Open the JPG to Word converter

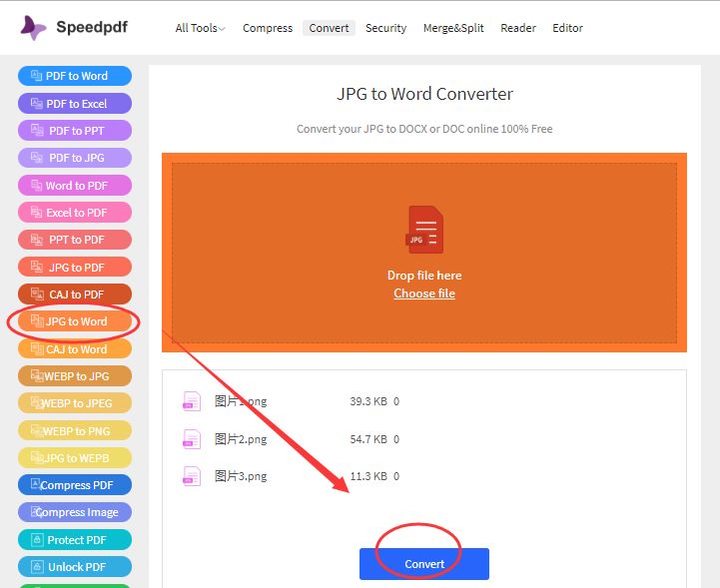click(x=75, y=321)
